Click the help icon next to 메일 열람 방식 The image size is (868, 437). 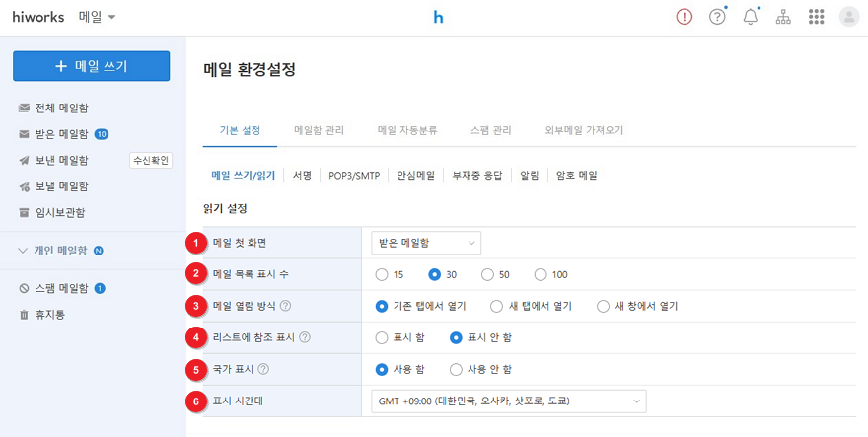click(x=285, y=306)
